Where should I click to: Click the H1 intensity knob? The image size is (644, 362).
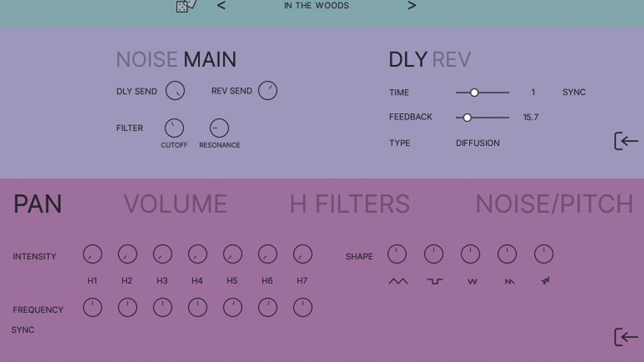pos(92,254)
